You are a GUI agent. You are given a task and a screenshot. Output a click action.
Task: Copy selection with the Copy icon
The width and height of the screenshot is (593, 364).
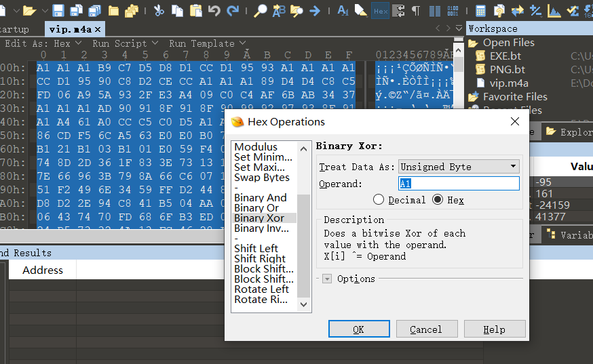tap(177, 11)
